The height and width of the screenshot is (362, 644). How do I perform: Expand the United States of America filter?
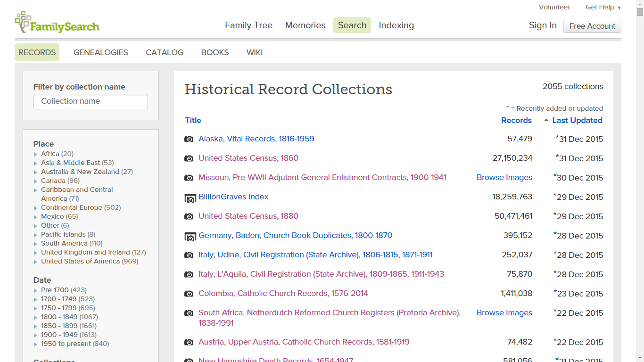click(x=36, y=262)
